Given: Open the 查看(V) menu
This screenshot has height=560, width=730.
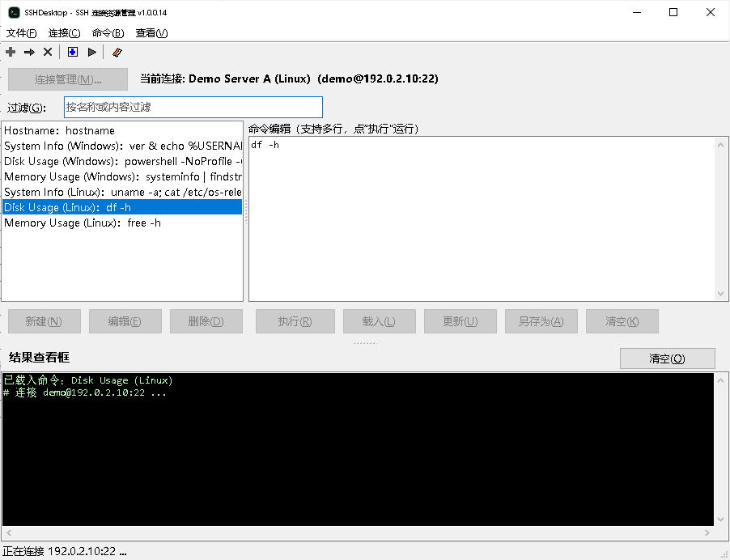Looking at the screenshot, I should click(152, 33).
